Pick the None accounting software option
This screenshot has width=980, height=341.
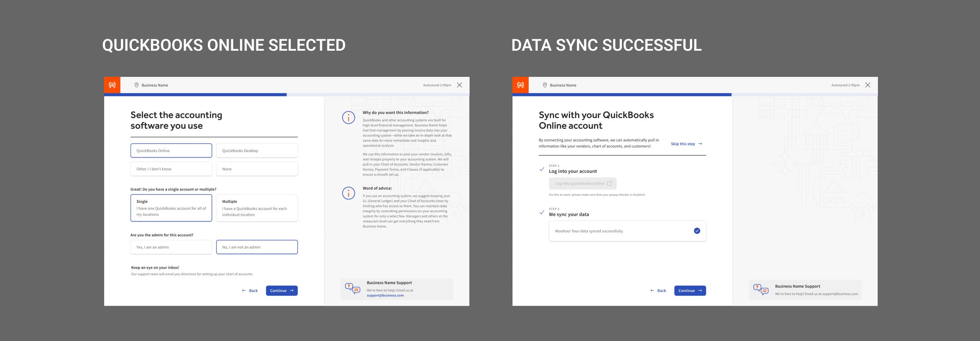click(x=257, y=169)
